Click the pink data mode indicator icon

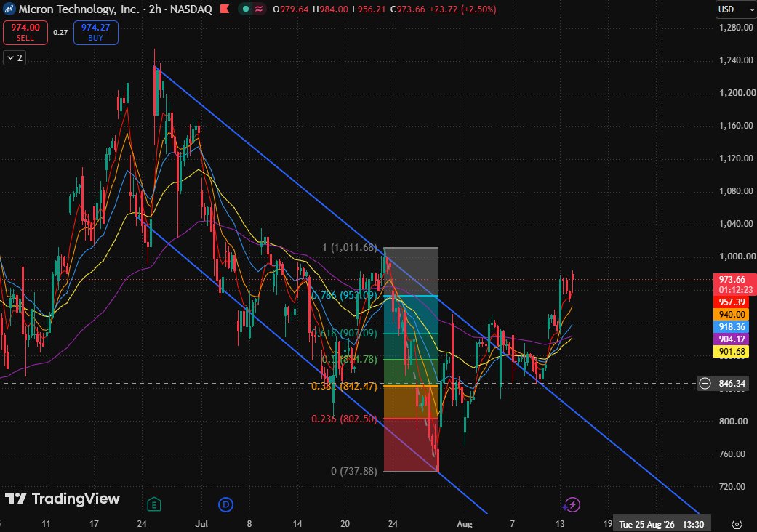(x=260, y=9)
